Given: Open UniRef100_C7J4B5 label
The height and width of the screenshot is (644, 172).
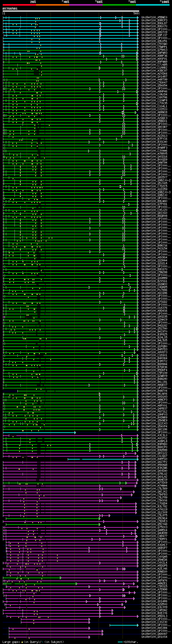Looking at the screenshot, I should coord(154,65).
